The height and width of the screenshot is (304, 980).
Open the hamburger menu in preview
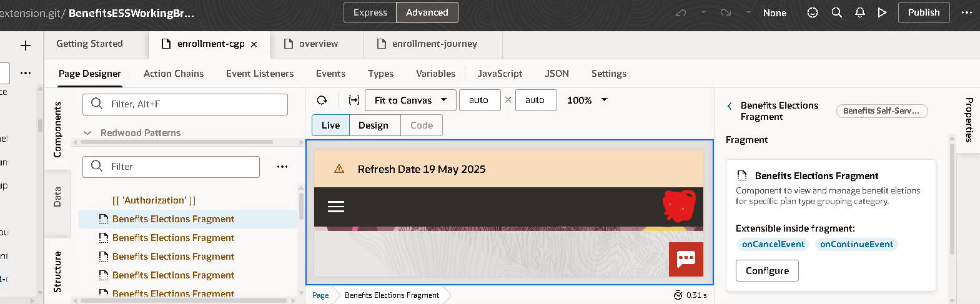336,207
